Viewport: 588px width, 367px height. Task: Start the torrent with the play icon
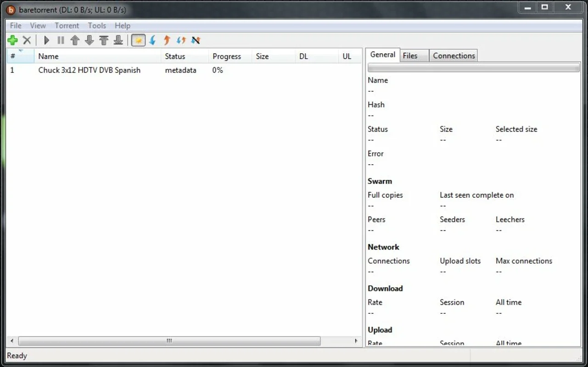[x=46, y=40]
